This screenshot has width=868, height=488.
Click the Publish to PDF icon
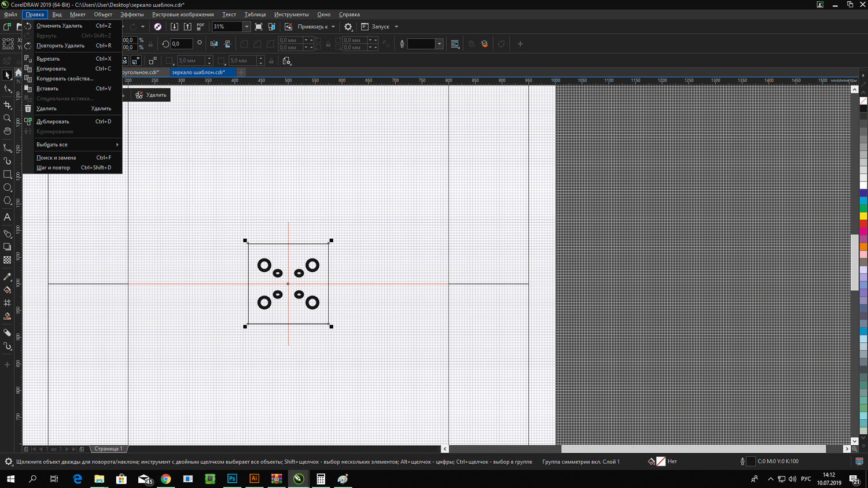(201, 27)
